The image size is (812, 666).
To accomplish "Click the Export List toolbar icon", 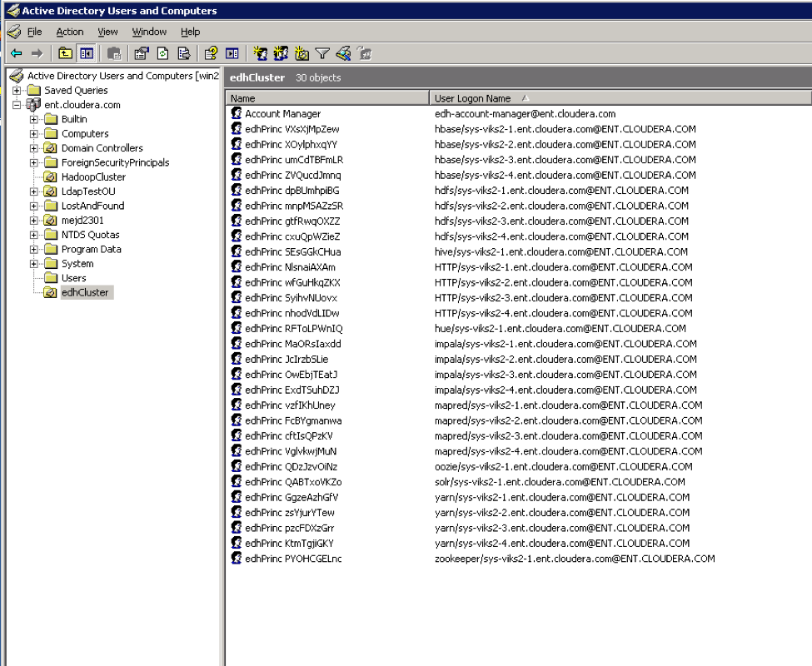I will pyautogui.click(x=183, y=53).
